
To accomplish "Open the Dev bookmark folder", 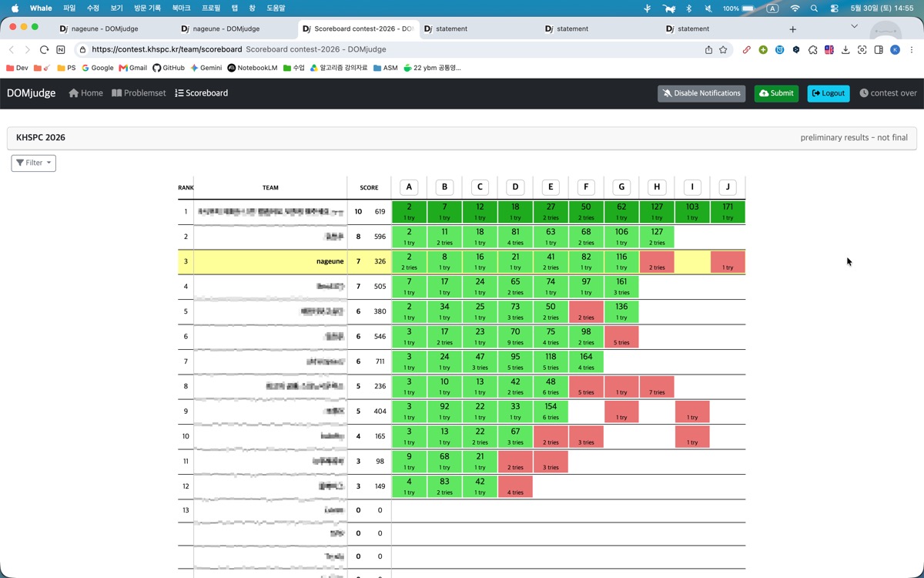I will click(17, 68).
